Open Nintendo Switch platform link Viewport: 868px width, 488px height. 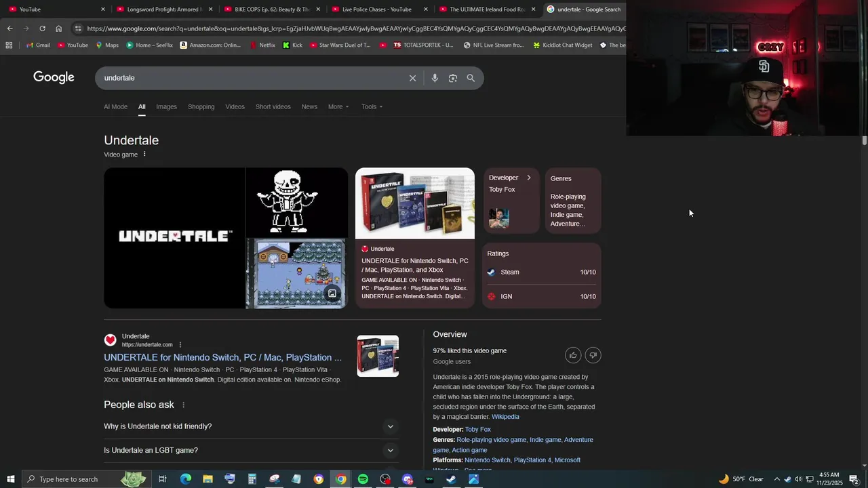488,460
